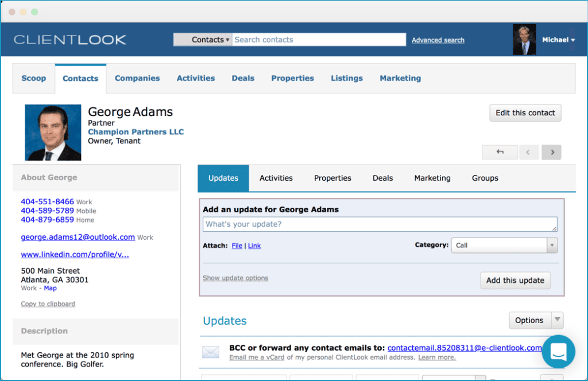Open the Deals main navigation tab

(243, 78)
